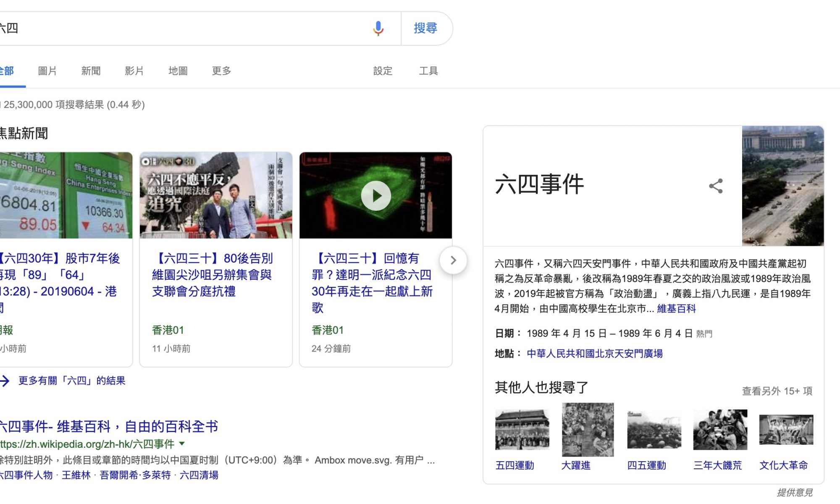Click the 11 小時前 timestamp

click(x=171, y=349)
